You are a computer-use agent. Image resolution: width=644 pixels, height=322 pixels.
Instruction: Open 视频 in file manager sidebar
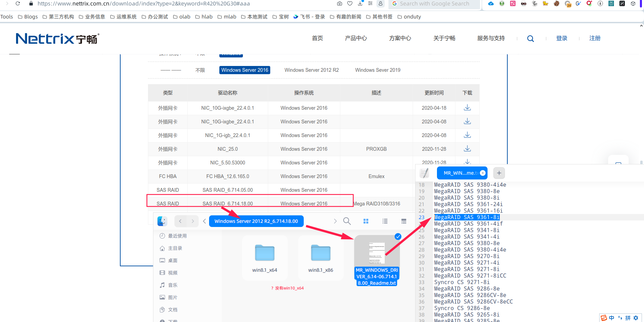pos(168,273)
